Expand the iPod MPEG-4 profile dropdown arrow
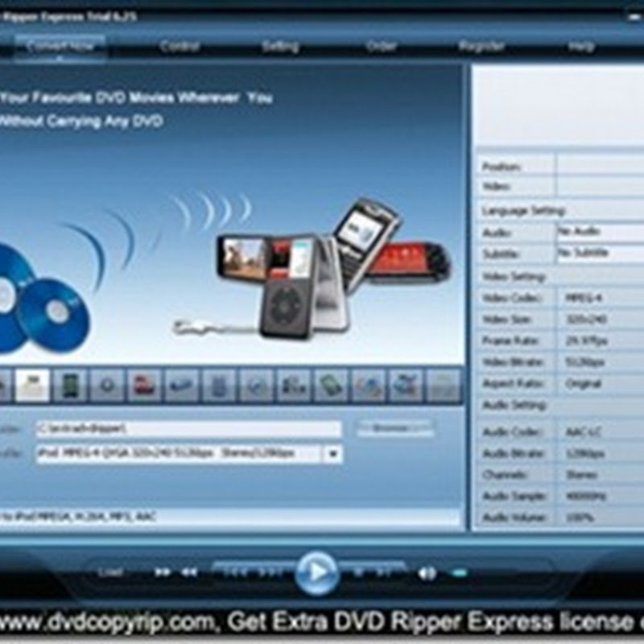 click(x=333, y=454)
